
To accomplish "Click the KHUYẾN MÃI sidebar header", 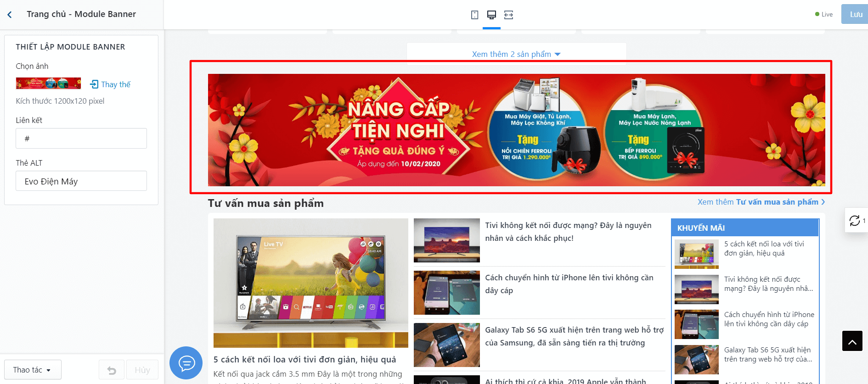I will (745, 228).
